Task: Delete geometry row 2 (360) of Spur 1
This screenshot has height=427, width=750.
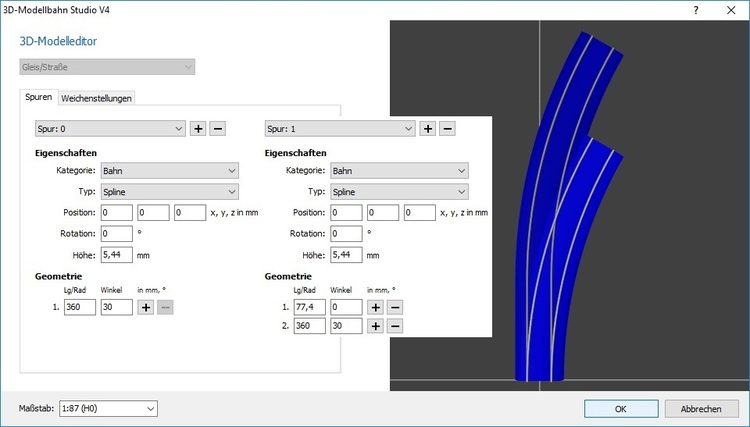Action: (395, 326)
